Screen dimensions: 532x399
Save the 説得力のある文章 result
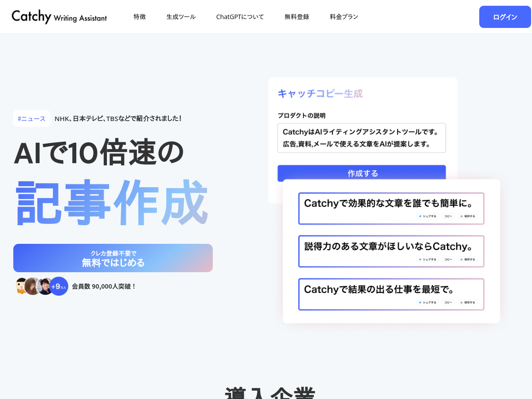click(467, 259)
